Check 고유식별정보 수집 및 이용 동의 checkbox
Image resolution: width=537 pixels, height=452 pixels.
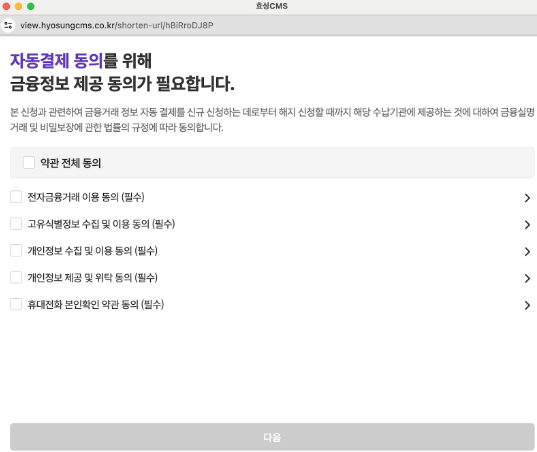[16, 224]
